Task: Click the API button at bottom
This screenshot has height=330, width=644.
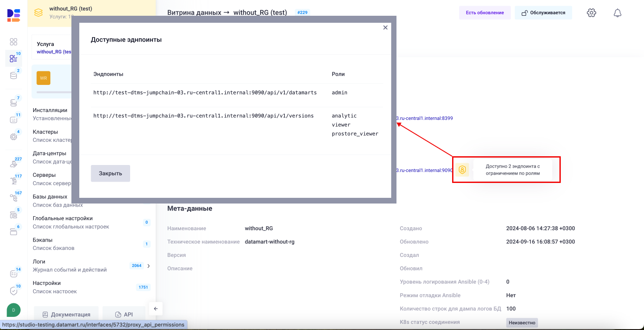Action: click(x=124, y=314)
